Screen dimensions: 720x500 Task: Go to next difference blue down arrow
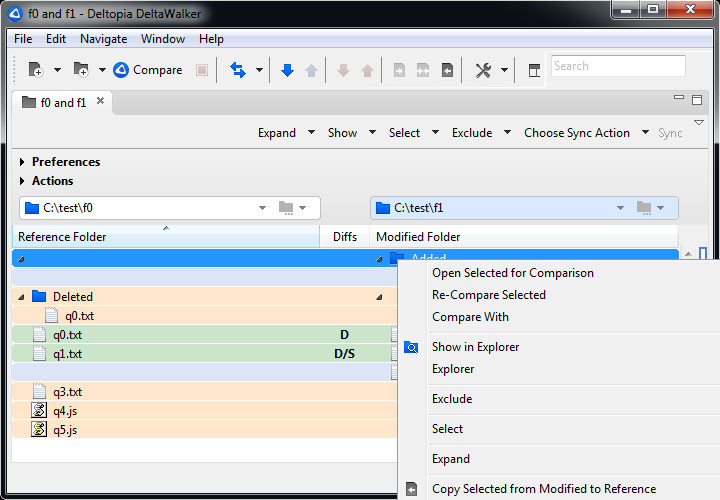[287, 70]
